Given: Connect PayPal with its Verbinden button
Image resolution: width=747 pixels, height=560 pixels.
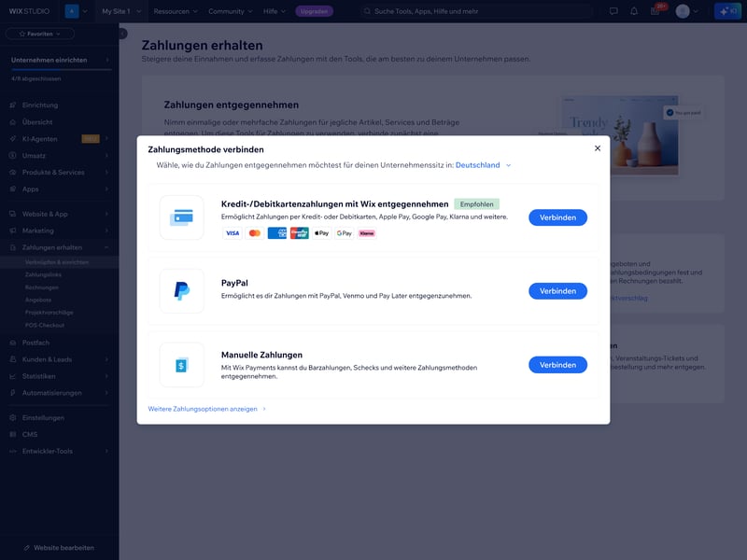Looking at the screenshot, I should click(x=557, y=291).
